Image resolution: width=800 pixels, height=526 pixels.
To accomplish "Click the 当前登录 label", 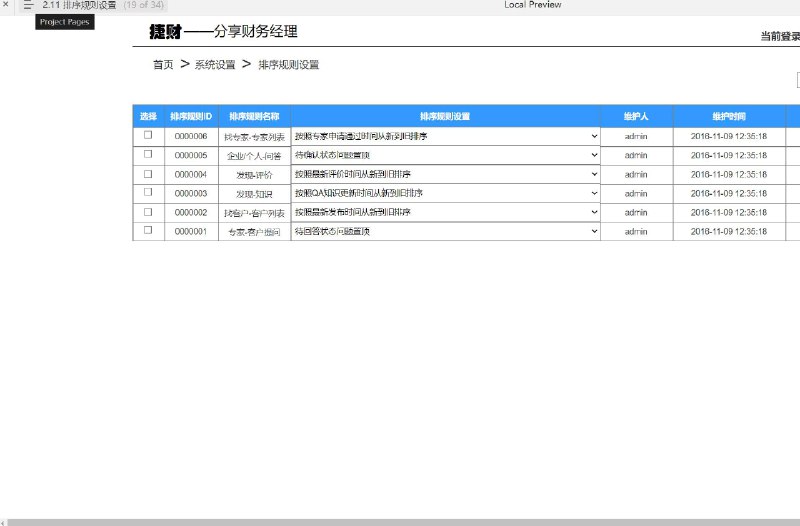I will 780,36.
